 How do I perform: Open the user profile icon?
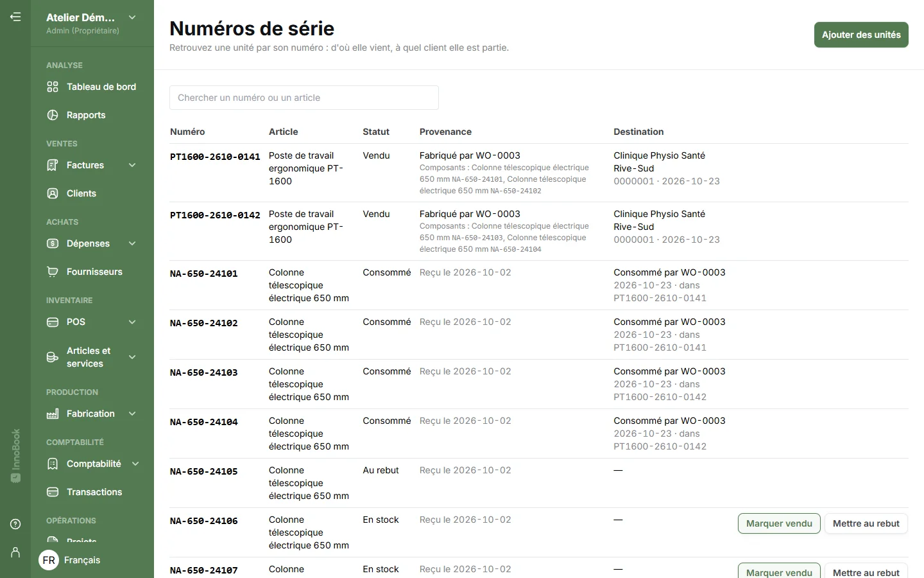point(15,552)
